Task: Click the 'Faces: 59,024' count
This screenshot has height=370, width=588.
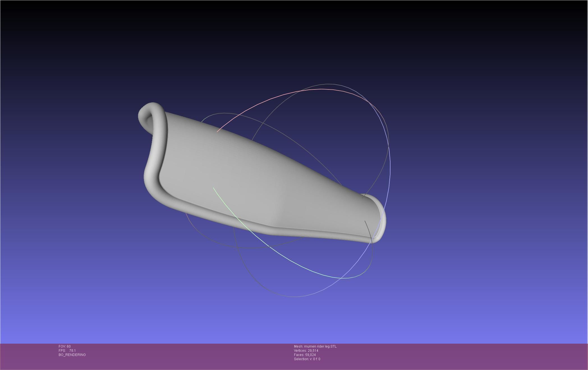Action: tap(305, 355)
